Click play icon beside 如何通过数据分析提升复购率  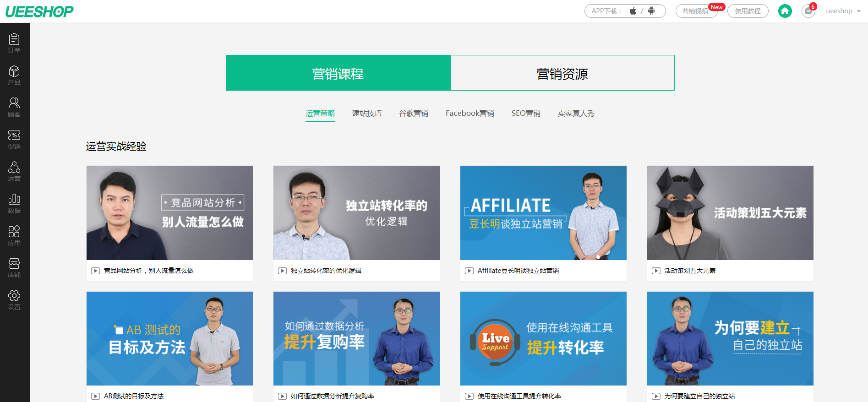283,396
